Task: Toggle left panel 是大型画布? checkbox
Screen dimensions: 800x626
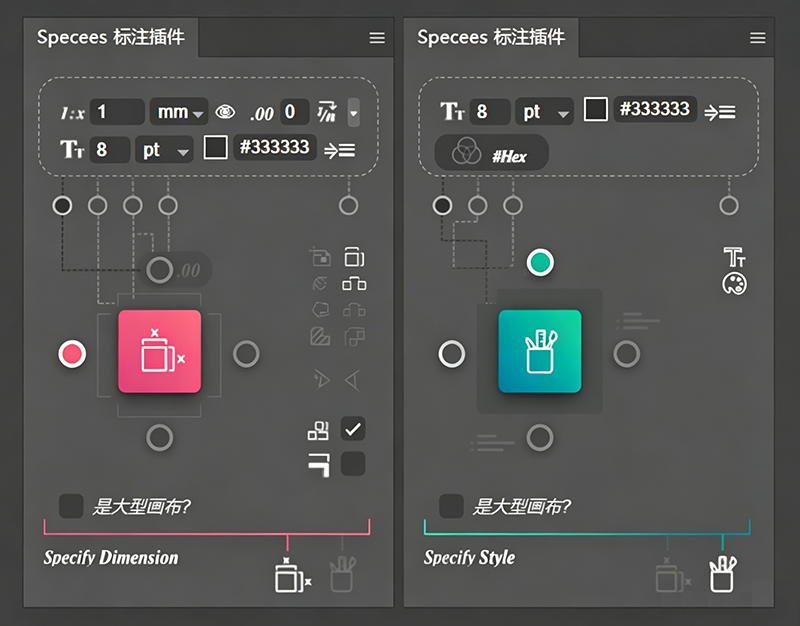Action: pos(71,506)
